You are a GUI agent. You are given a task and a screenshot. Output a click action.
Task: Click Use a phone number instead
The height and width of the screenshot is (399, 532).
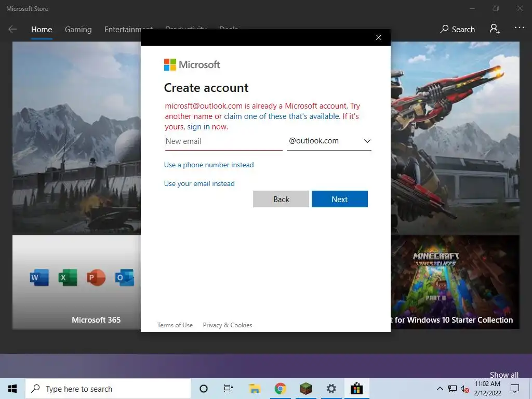click(209, 165)
